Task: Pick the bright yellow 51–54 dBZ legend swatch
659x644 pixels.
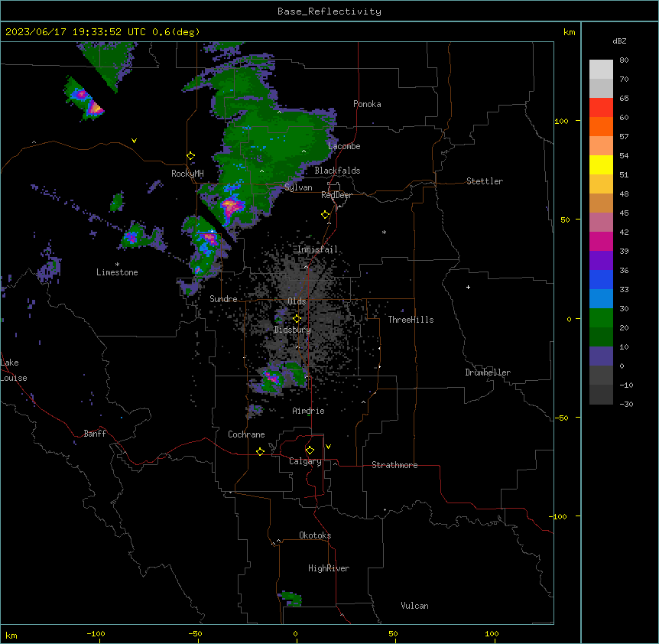Action: tap(601, 164)
